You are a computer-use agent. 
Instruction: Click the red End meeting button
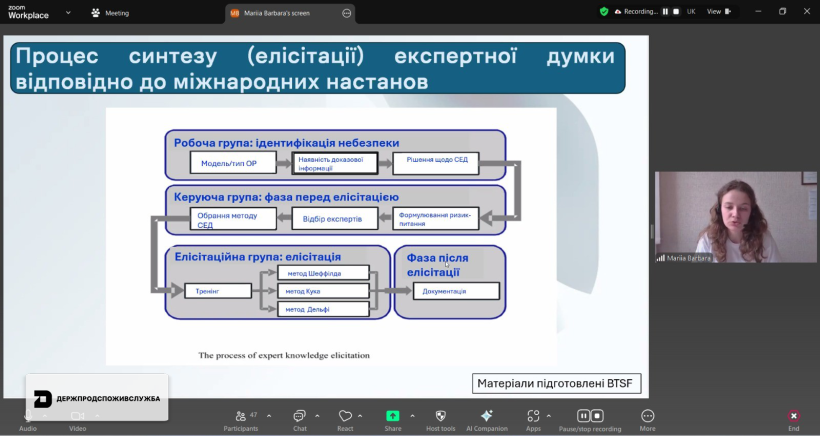pos(793,416)
